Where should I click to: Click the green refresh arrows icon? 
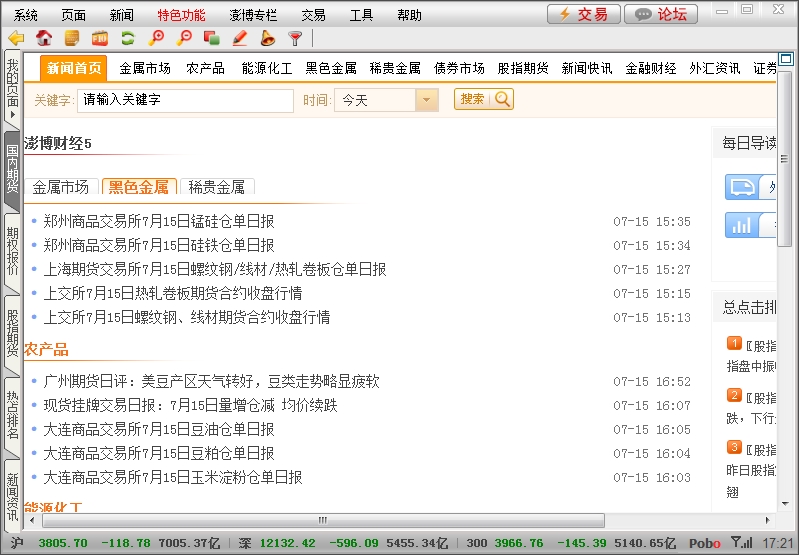tap(127, 39)
